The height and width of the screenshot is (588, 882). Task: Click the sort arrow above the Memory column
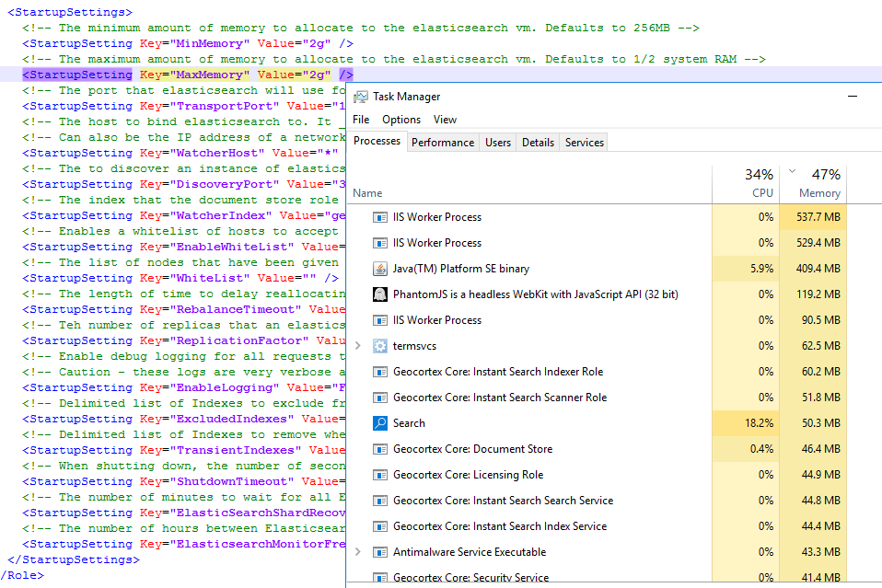click(x=792, y=171)
